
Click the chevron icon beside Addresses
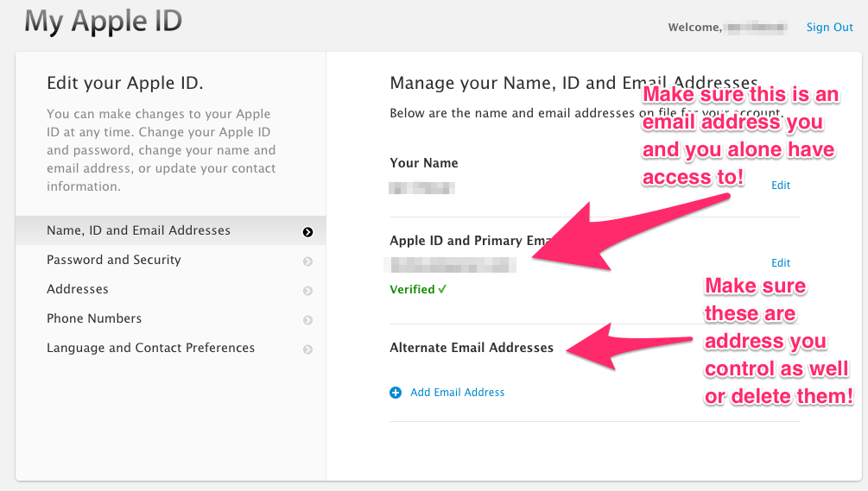pos(307,291)
